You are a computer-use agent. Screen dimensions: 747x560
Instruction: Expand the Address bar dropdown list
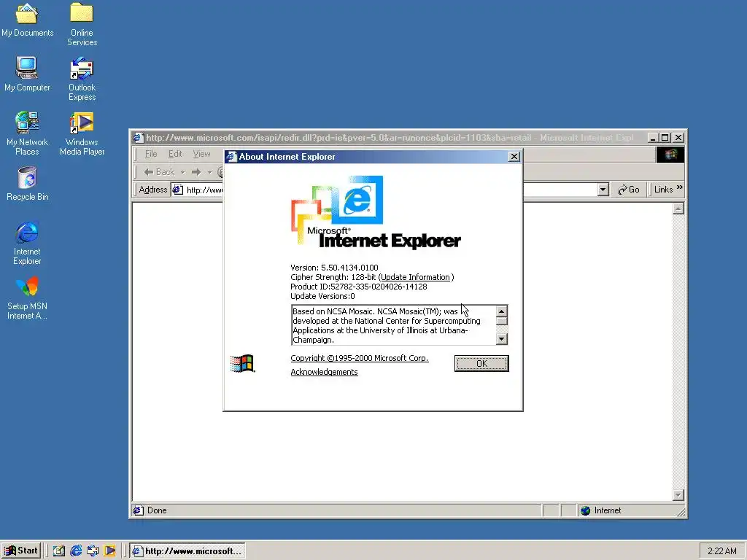[603, 190]
